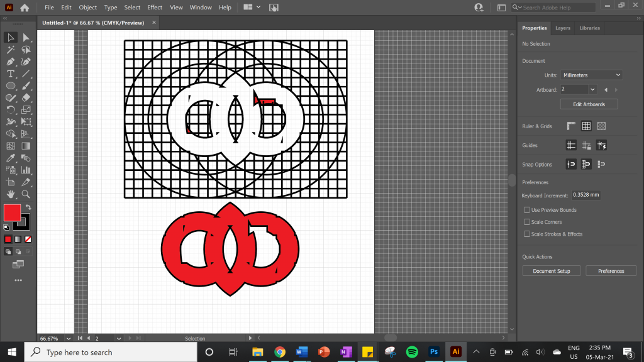Click the Preferences quick action button
644x362 pixels.
tap(611, 271)
